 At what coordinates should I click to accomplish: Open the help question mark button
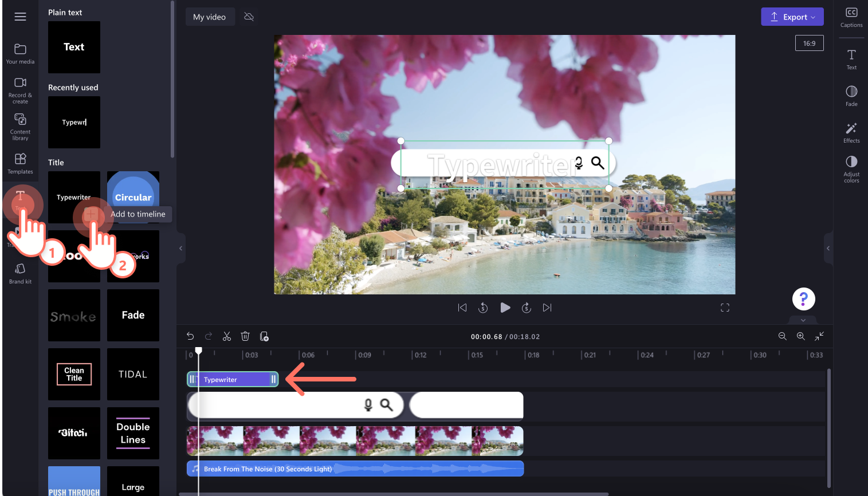803,298
